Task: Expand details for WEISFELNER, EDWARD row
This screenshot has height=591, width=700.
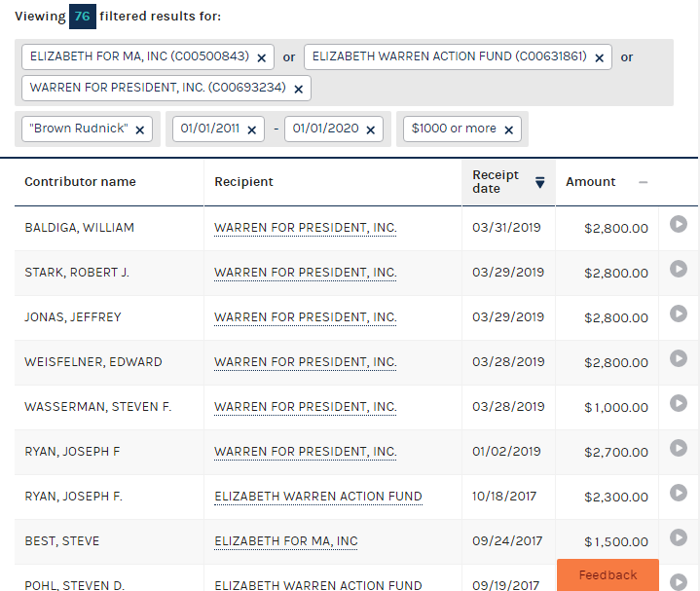Action: [679, 358]
